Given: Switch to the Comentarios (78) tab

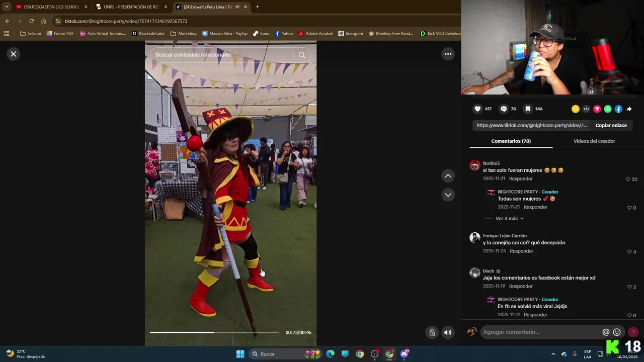Looking at the screenshot, I should [x=511, y=141].
